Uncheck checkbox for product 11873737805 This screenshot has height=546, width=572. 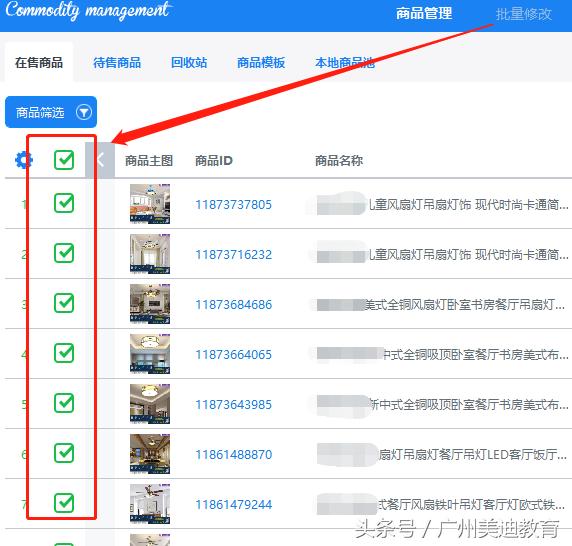[x=64, y=203]
